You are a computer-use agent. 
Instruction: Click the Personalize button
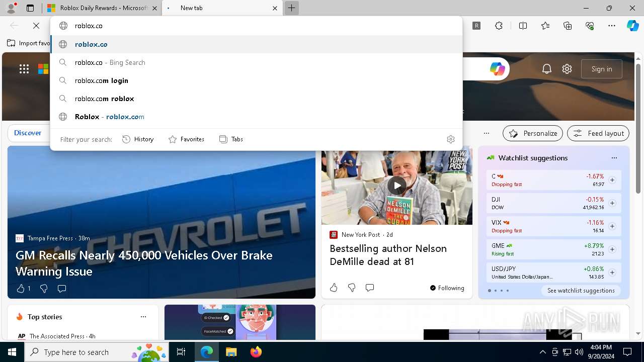(x=533, y=133)
